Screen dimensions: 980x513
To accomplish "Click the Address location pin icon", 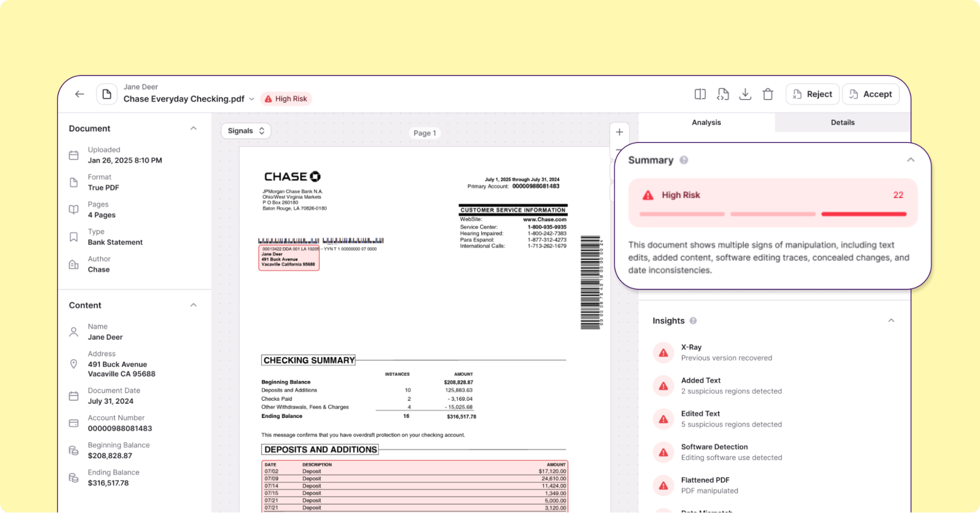I will [74, 364].
